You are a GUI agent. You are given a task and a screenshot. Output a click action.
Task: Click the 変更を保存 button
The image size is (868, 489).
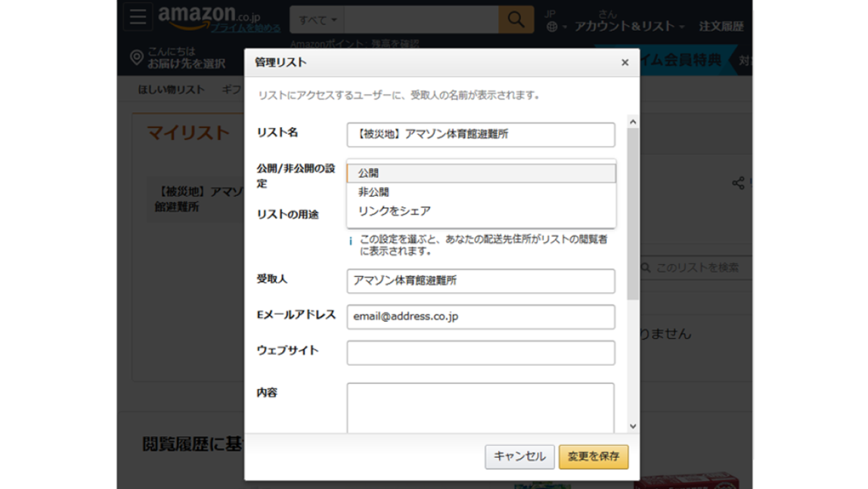click(x=594, y=457)
